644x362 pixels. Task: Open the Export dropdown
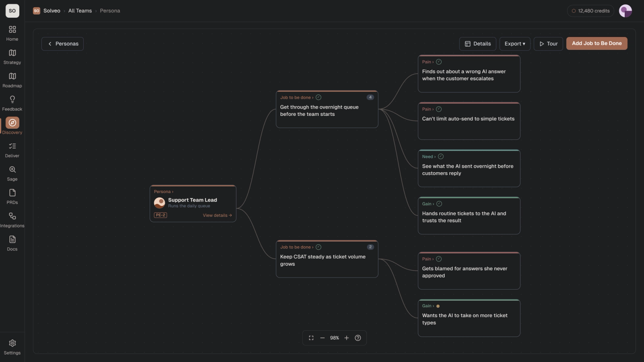tap(515, 44)
